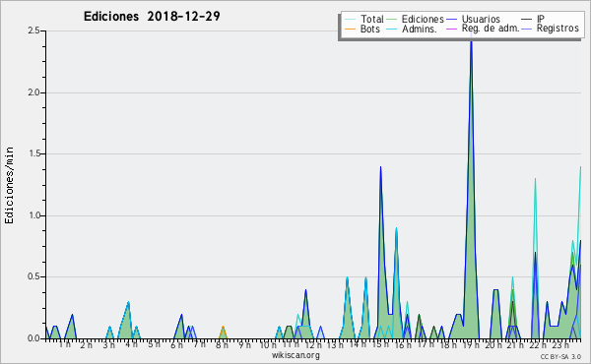591x364 pixels.
Task: Click the 0.4 Usuarios peak at 12 h
Action: [x=305, y=290]
